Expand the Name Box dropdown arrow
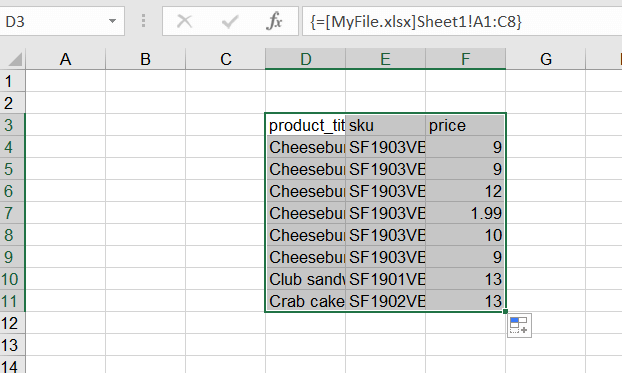Viewport: 622px width, 373px height. point(113,21)
